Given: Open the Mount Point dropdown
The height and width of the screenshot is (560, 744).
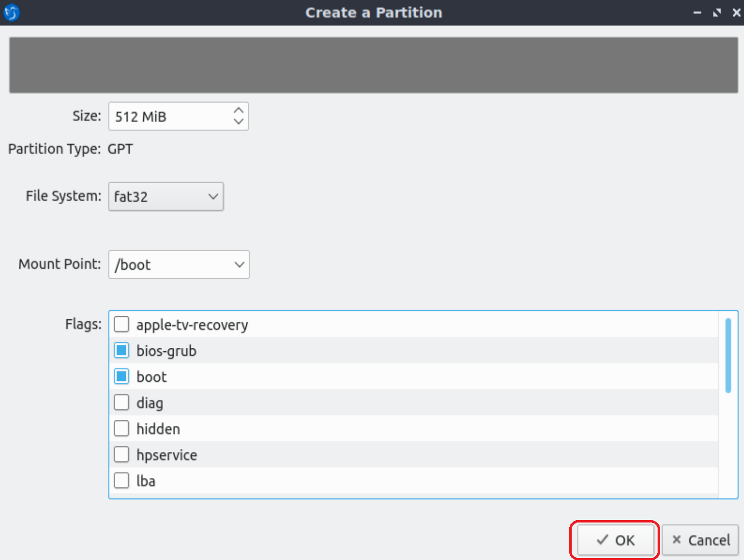Looking at the screenshot, I should [179, 264].
